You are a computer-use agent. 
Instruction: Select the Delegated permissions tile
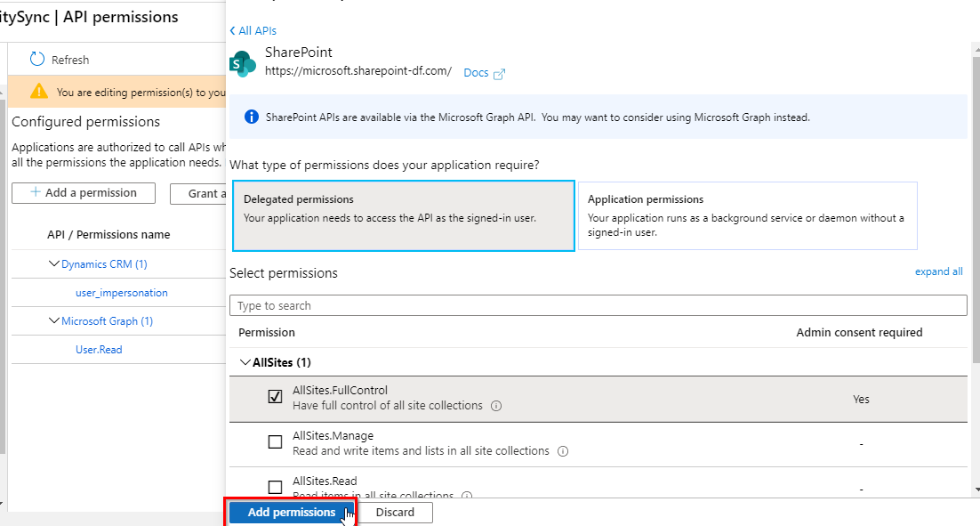[x=404, y=215]
